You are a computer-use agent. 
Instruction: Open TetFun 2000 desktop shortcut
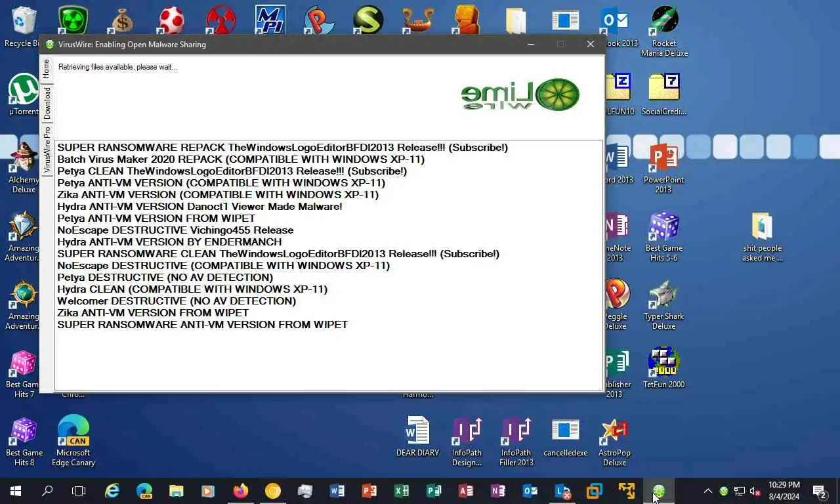pos(663,367)
